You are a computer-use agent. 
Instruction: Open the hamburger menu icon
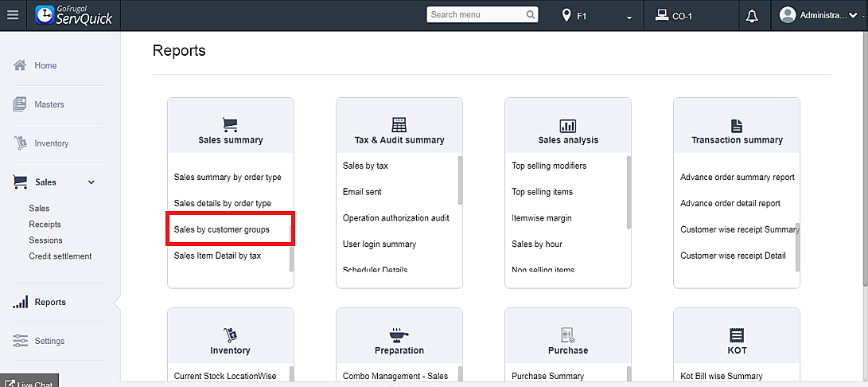coord(13,15)
